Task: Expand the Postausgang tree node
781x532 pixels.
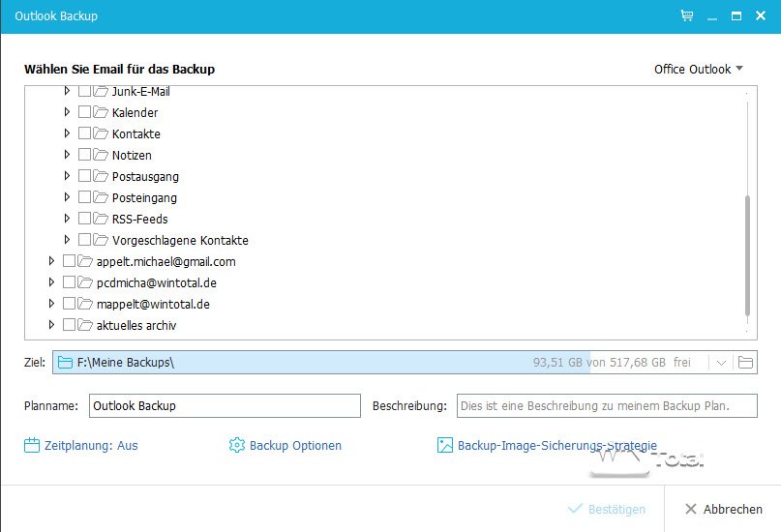Action: pos(67,176)
